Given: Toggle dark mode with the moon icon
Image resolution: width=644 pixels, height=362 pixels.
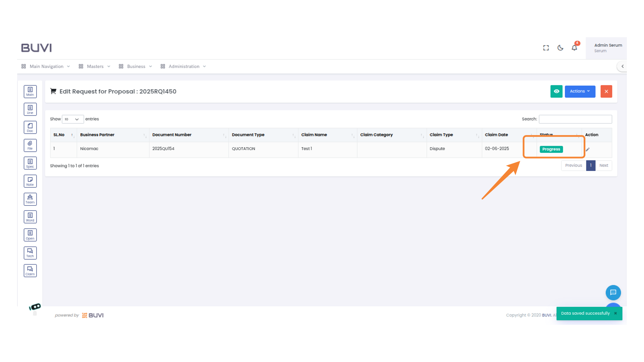Looking at the screenshot, I should (x=560, y=48).
